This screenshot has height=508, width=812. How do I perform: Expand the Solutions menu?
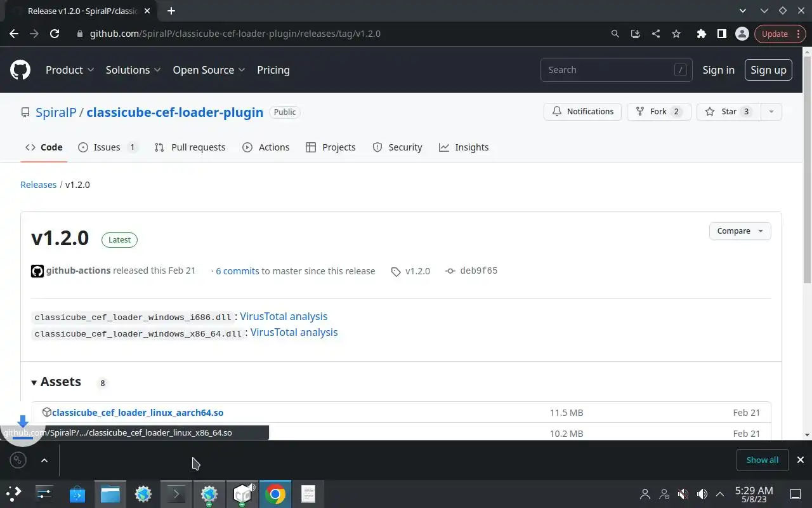coord(133,70)
